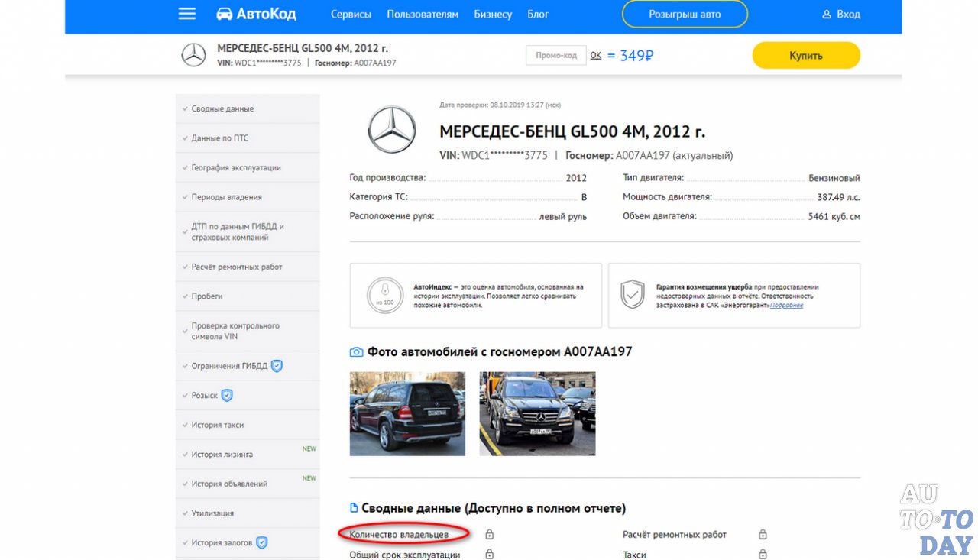Click the shield icon near История залогов

(x=261, y=542)
